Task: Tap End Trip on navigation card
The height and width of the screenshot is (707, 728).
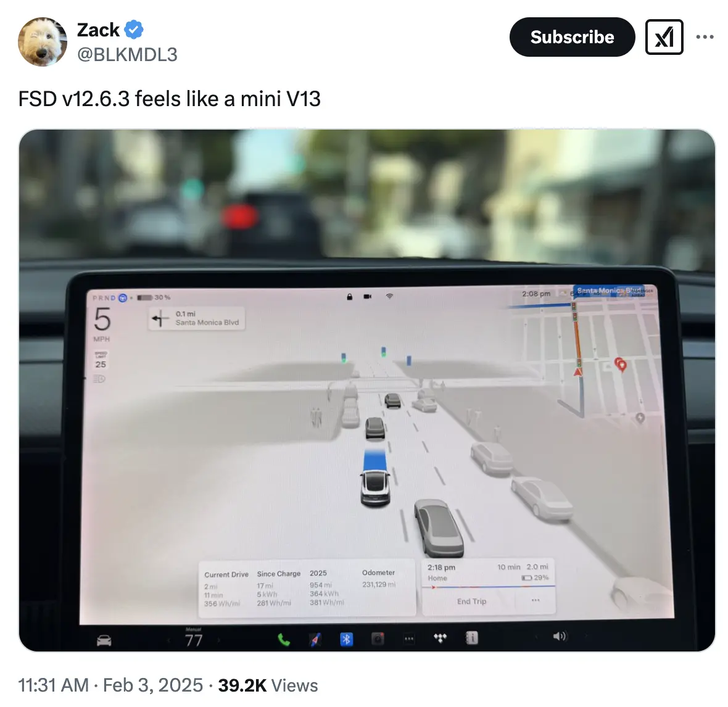Action: click(472, 601)
